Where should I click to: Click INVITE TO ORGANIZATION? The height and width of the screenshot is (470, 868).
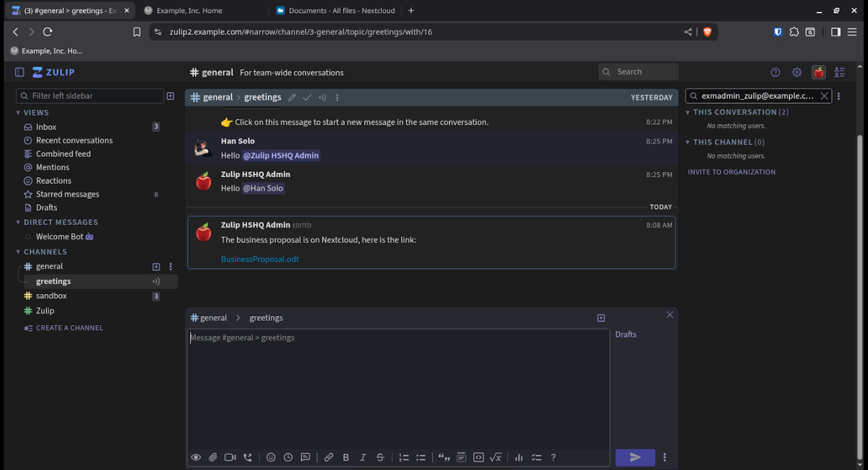click(x=731, y=172)
